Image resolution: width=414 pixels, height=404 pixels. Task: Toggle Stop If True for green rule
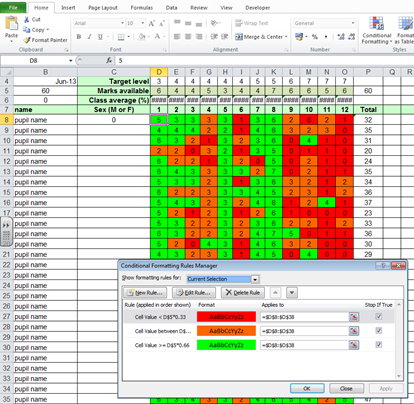(x=379, y=344)
